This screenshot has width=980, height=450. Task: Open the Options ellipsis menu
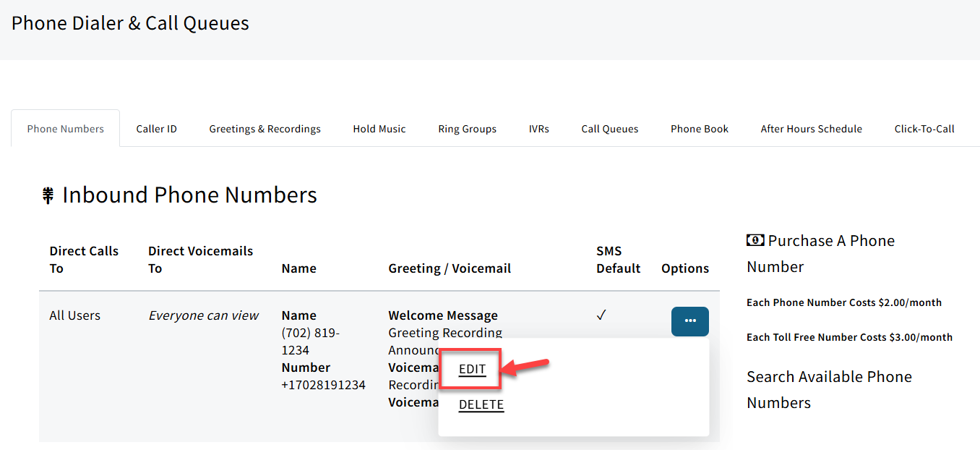pos(689,321)
